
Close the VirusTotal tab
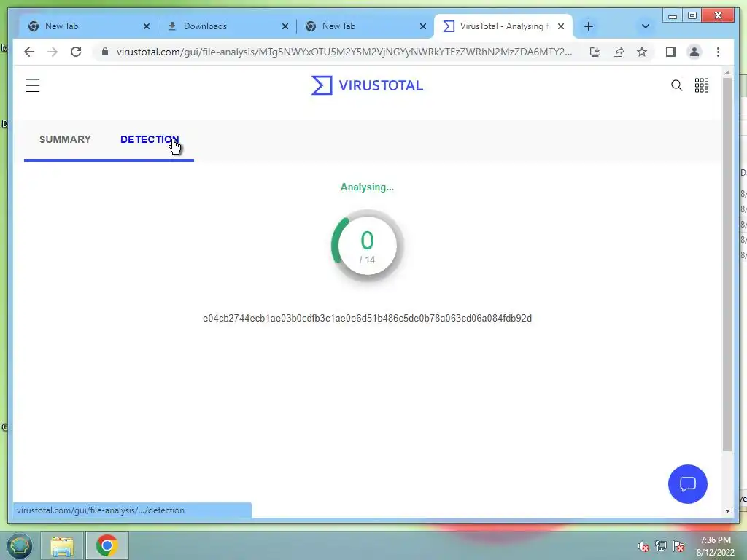[561, 26]
